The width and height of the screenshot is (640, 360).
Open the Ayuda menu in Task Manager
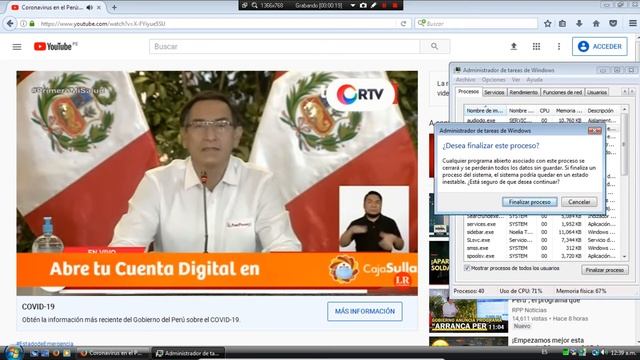click(x=534, y=80)
